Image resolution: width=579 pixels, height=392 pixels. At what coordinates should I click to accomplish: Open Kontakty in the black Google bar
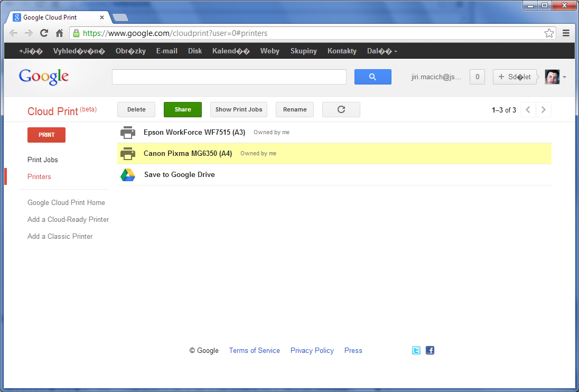click(342, 51)
